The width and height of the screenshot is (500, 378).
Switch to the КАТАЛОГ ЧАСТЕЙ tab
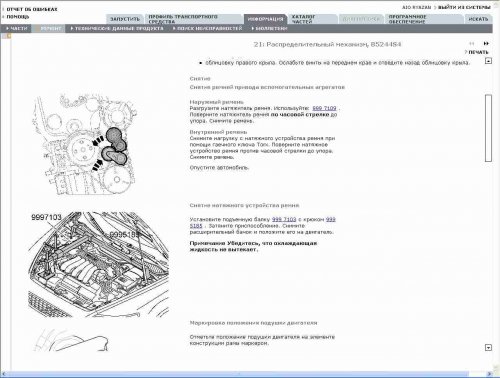click(x=313, y=19)
